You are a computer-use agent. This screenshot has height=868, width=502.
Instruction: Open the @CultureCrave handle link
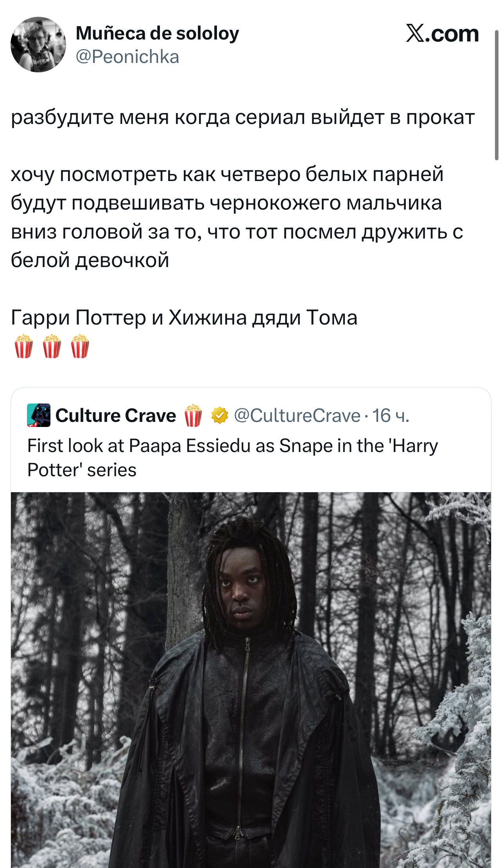(297, 416)
